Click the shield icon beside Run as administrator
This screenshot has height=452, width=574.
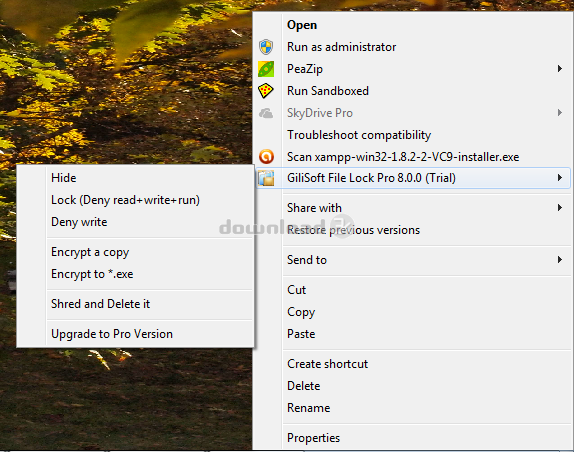(x=266, y=47)
